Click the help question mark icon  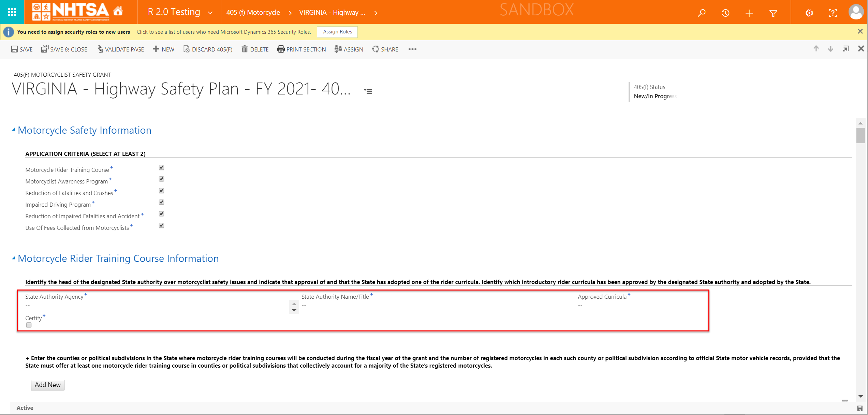click(x=833, y=13)
